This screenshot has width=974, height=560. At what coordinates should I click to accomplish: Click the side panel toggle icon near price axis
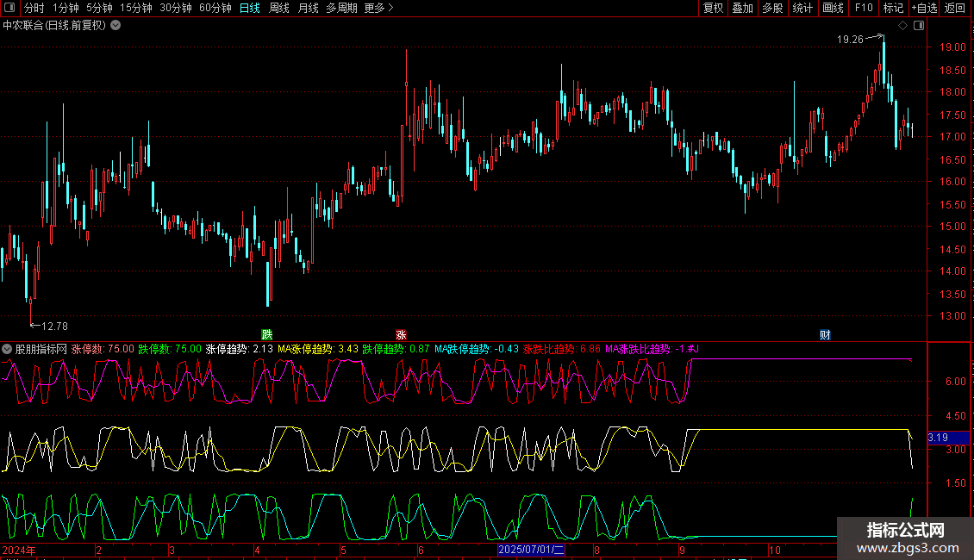pyautogui.click(x=919, y=26)
